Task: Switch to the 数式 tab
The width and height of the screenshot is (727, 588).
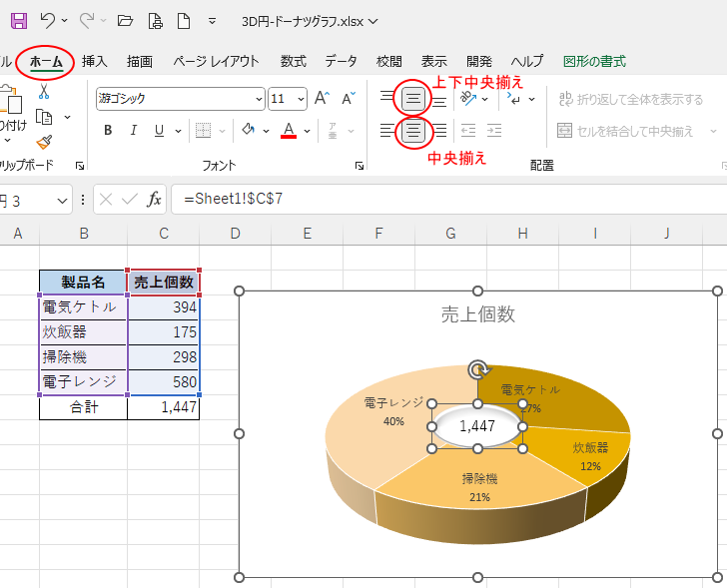Action: [x=293, y=61]
